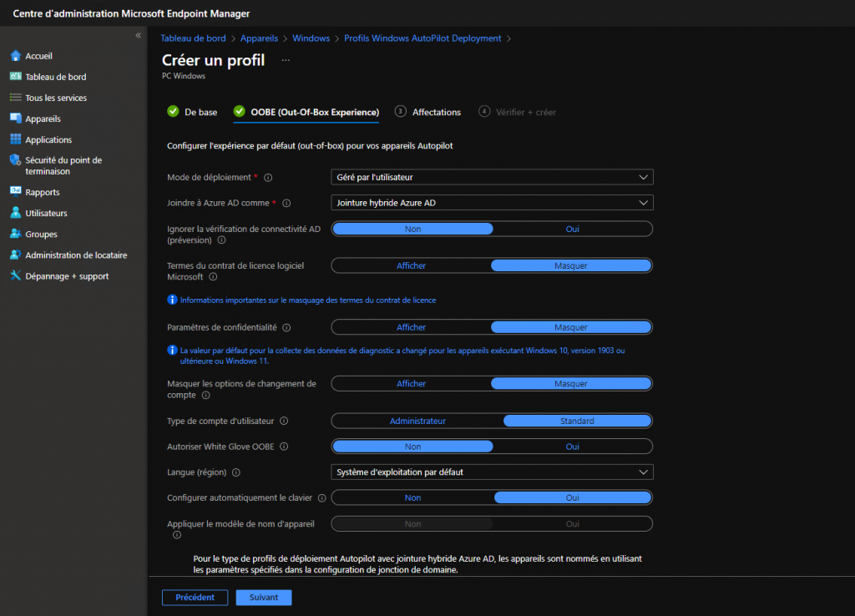Screen dimensions: 855x616
Task: Open the Rapports icon in sidebar
Action: (x=16, y=191)
